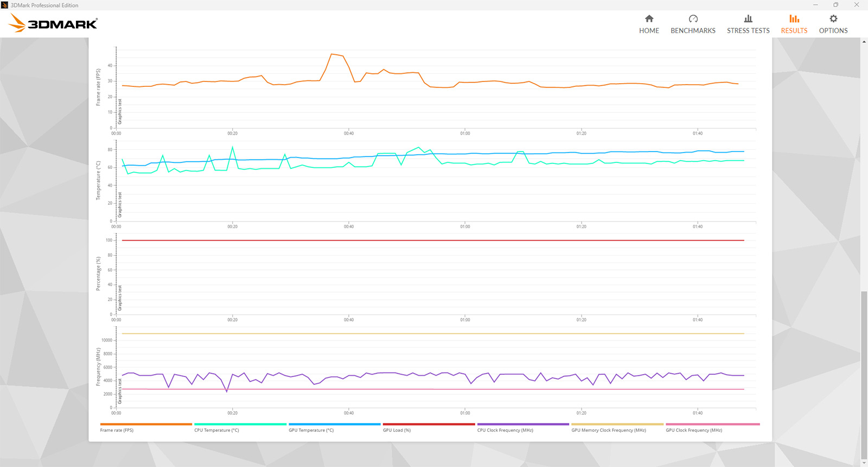
Task: Click the vertical scrollbar thumb
Action: pyautogui.click(x=864, y=375)
